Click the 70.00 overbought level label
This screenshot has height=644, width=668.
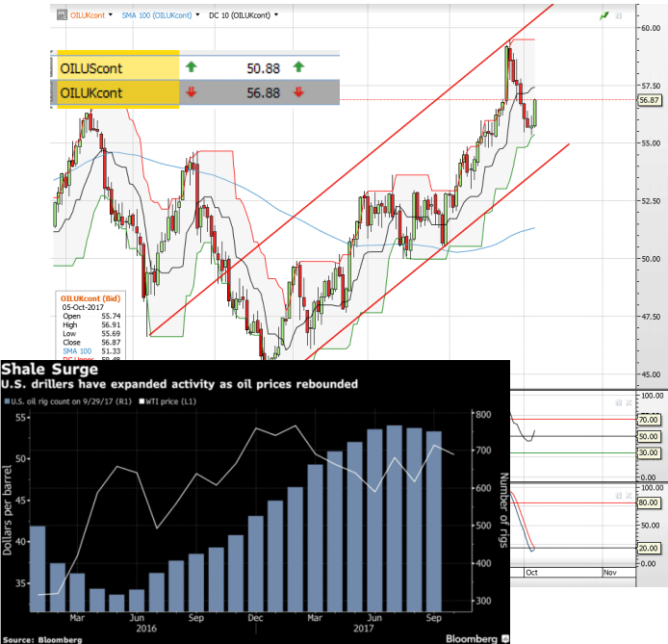[x=648, y=420]
